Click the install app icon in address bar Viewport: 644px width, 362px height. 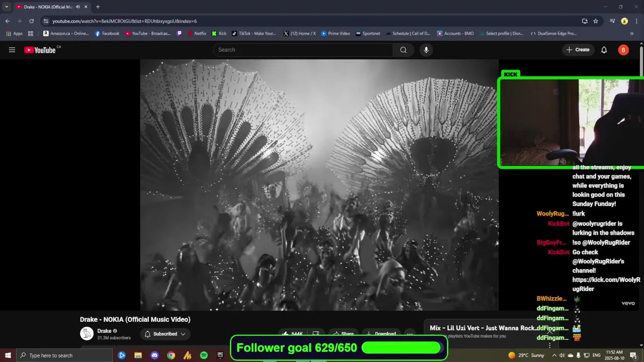[x=585, y=21]
